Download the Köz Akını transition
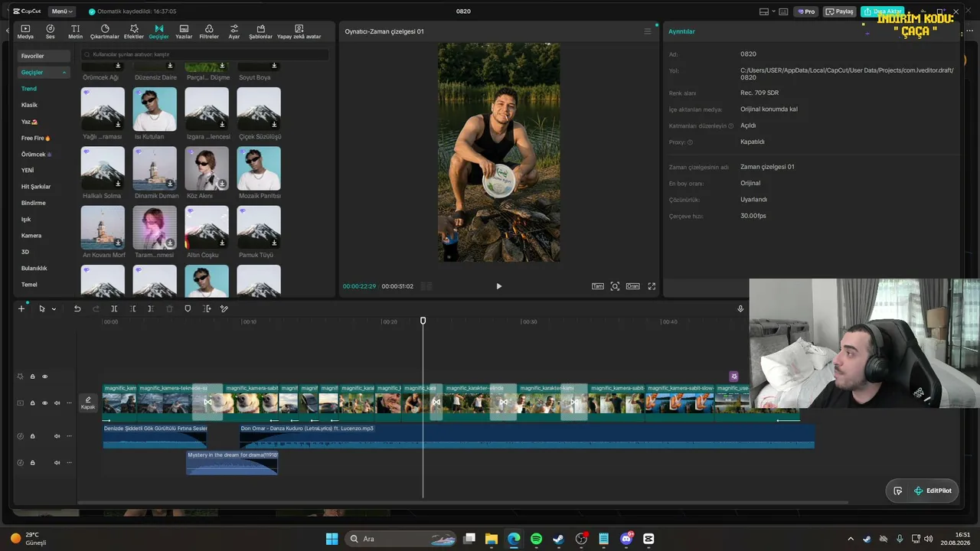980x551 pixels. click(x=222, y=184)
